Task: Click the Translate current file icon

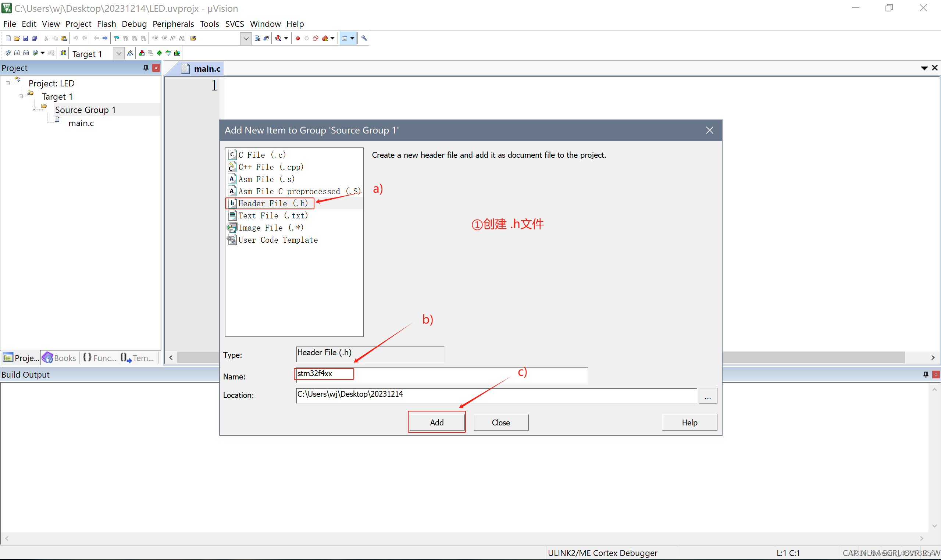Action: (8, 53)
